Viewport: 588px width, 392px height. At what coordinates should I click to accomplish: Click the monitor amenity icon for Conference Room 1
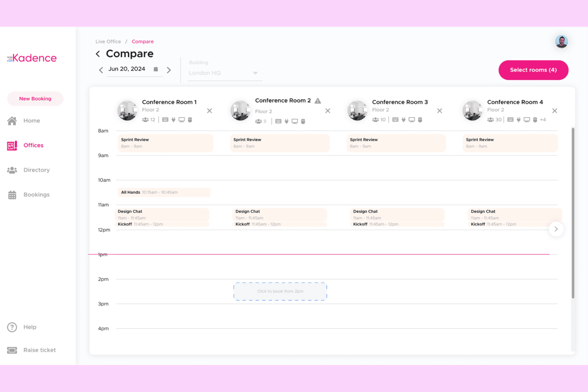[182, 119]
